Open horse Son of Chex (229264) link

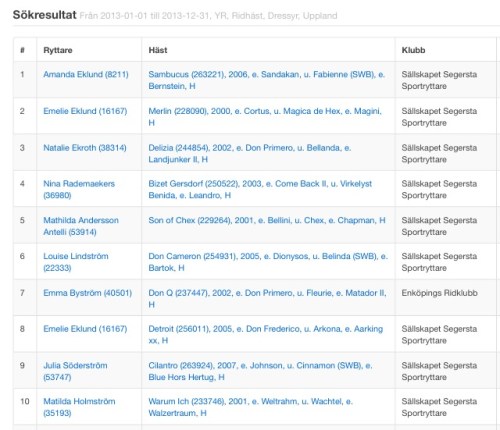(267, 220)
